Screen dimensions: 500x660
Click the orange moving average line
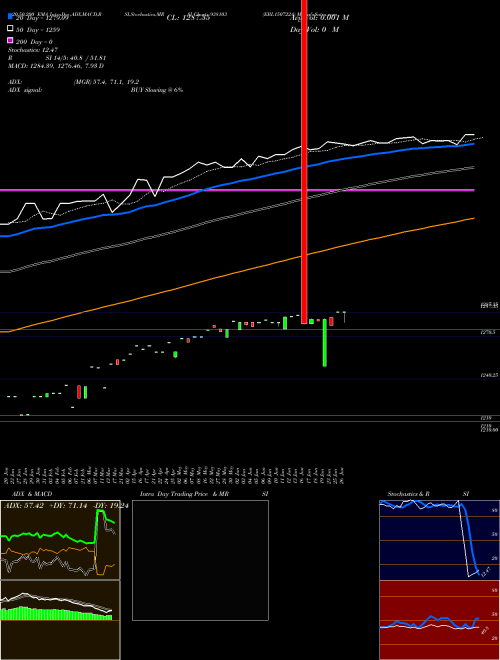(x=237, y=275)
